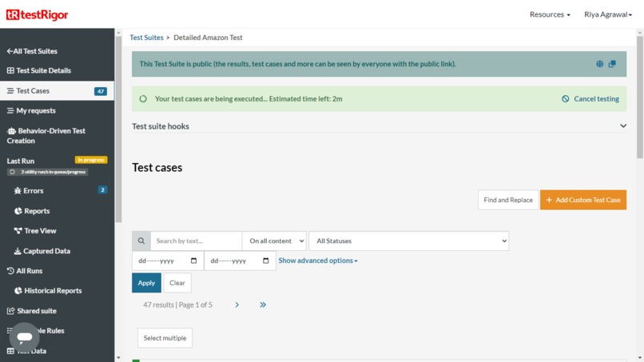
Task: Copy public link using copy icon
Action: coord(612,64)
